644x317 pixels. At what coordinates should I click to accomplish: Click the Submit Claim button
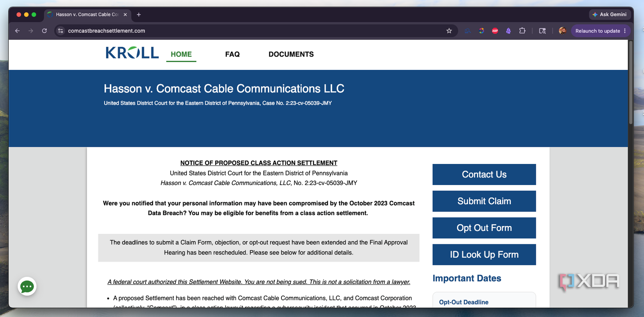[x=484, y=201]
